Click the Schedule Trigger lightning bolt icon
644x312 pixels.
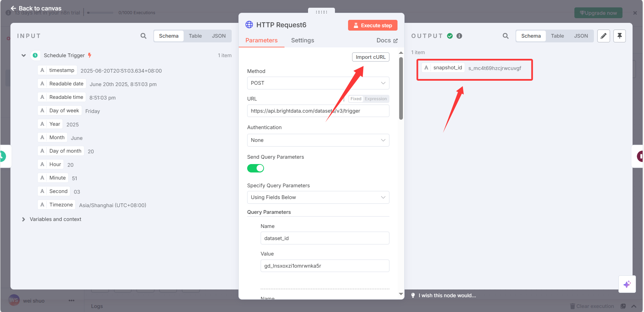tap(90, 55)
